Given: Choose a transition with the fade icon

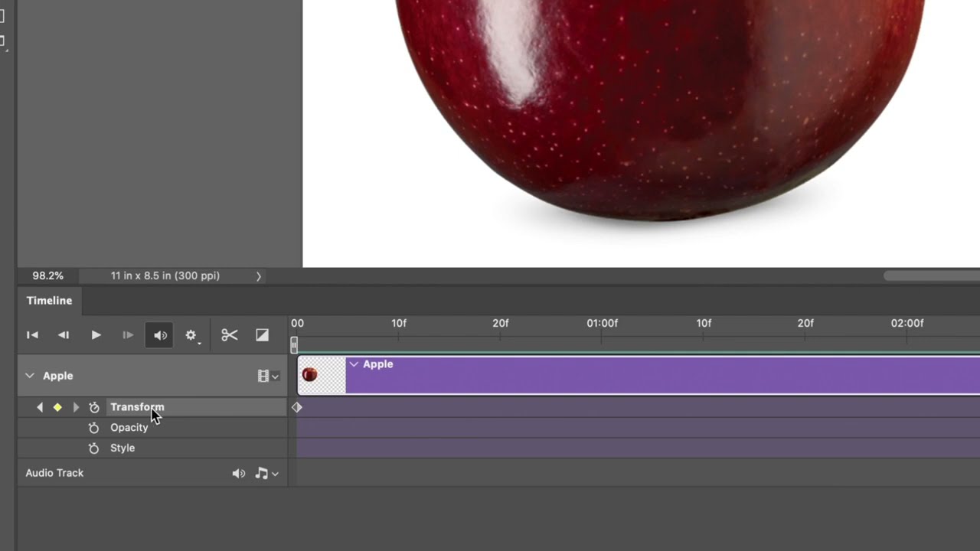Looking at the screenshot, I should click(262, 335).
